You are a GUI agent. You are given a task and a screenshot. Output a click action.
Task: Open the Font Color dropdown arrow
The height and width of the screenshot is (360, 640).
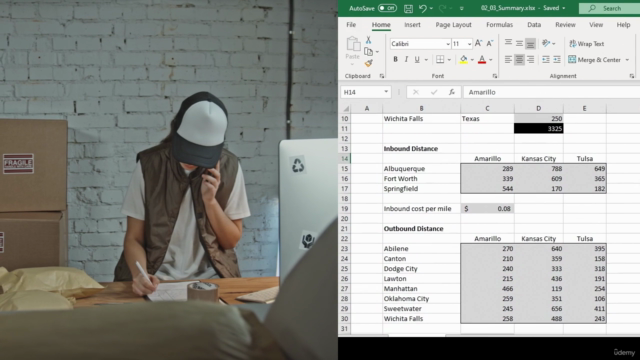pos(491,60)
